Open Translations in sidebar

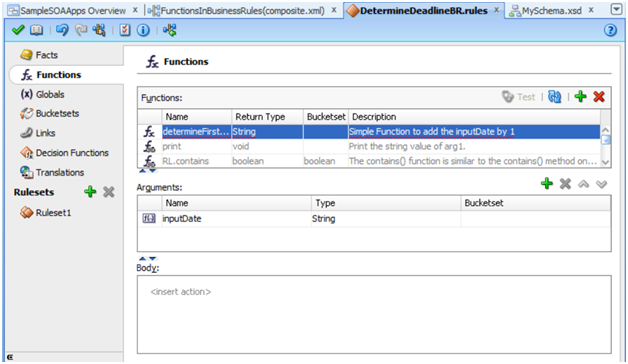click(x=52, y=172)
